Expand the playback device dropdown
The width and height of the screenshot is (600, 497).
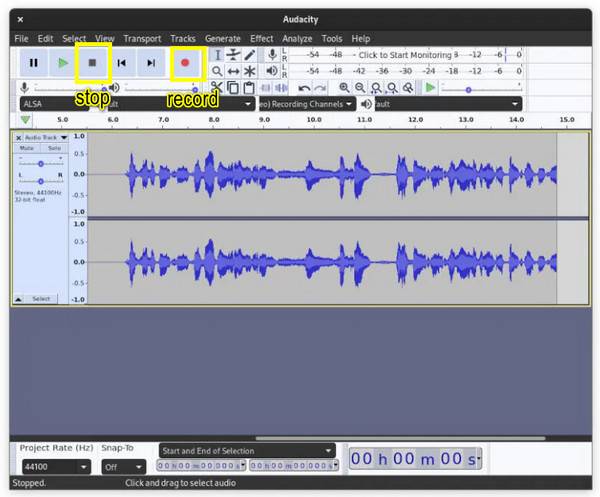pos(448,104)
